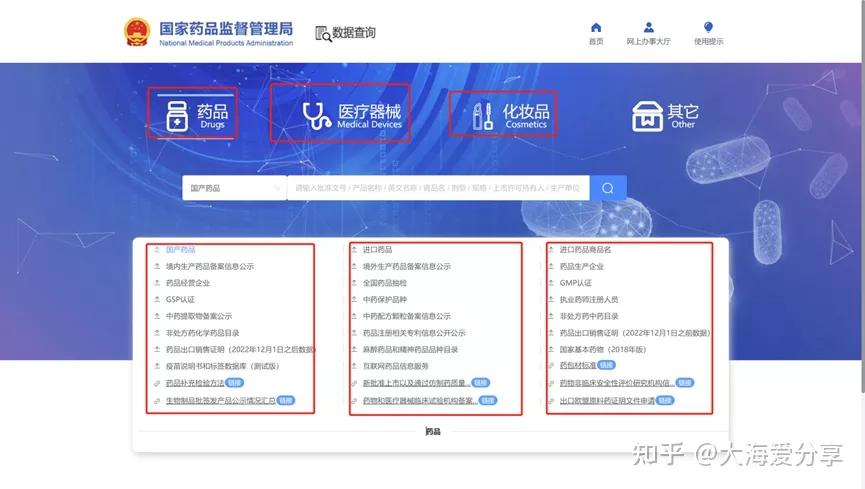The width and height of the screenshot is (865, 489).
Task: Open the 中药保护品种 entry
Action: tap(385, 300)
